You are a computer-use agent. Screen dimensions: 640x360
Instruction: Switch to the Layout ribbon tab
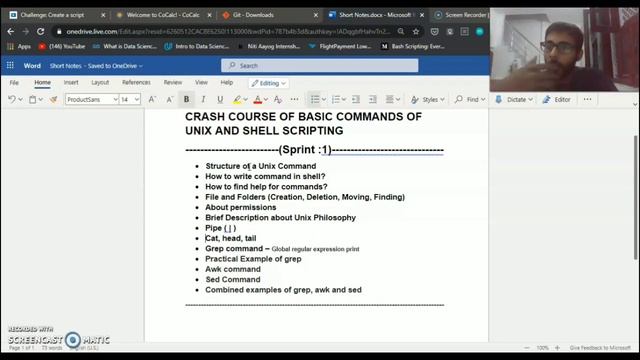pos(100,82)
